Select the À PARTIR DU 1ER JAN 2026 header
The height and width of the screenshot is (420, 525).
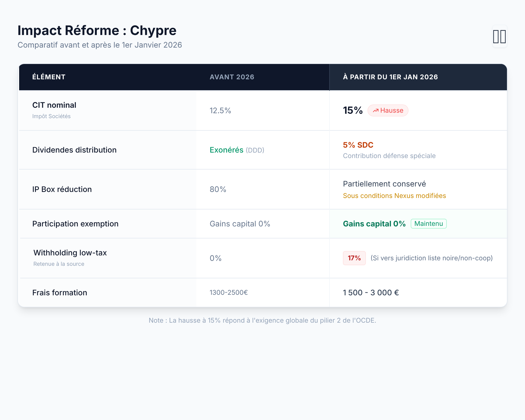390,77
